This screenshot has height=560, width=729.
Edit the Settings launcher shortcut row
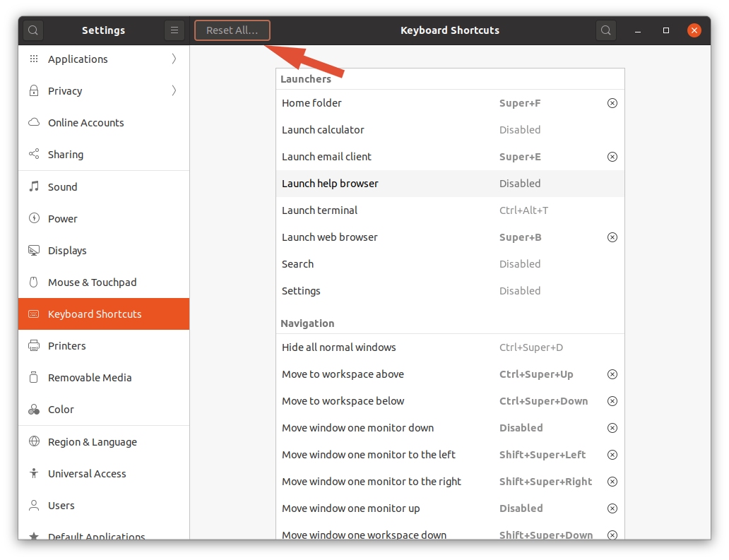pyautogui.click(x=450, y=291)
